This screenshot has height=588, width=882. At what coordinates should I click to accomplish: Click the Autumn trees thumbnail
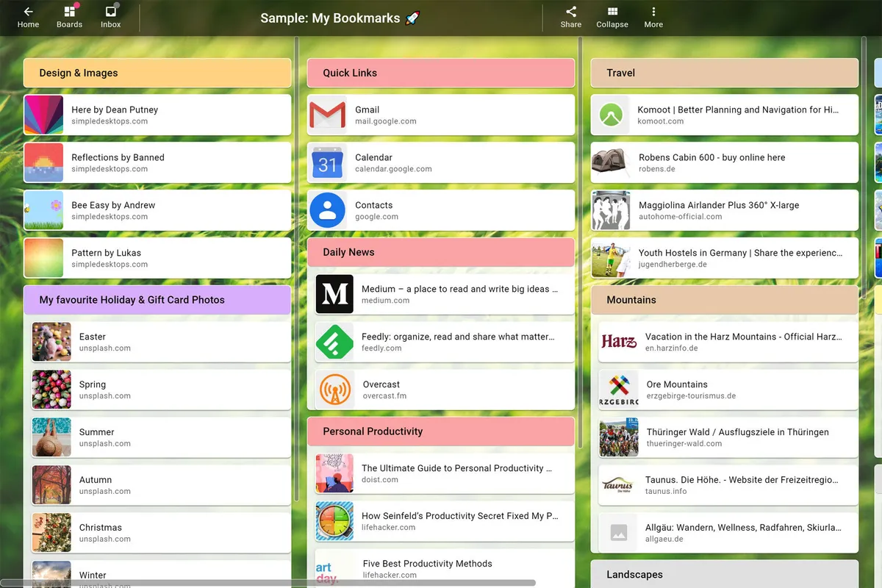point(51,485)
